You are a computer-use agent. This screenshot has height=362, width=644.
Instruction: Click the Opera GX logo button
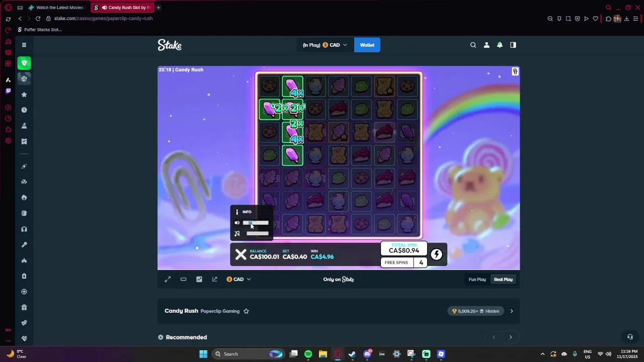(8, 8)
